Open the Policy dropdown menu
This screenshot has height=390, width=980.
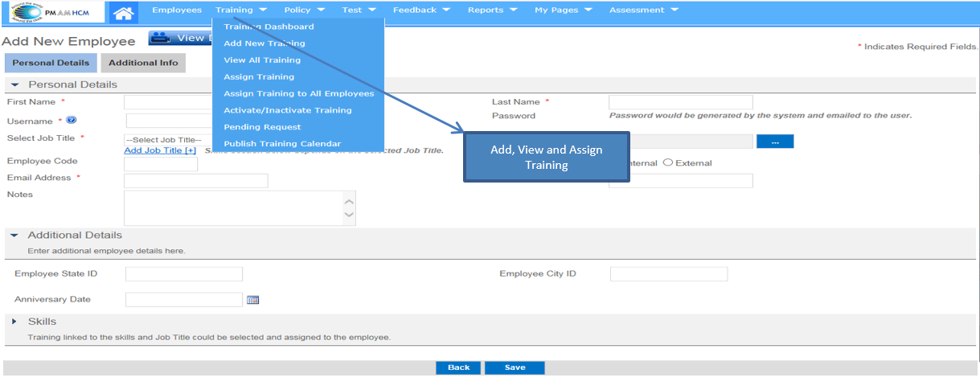[x=305, y=10]
